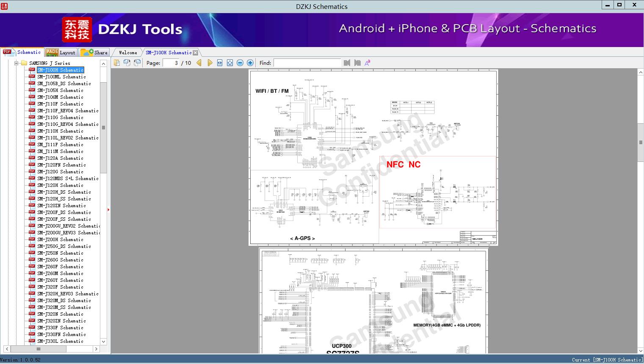The height and width of the screenshot is (364, 644).
Task: Select SM-J320F Schematic from the list
Action: [x=60, y=287]
